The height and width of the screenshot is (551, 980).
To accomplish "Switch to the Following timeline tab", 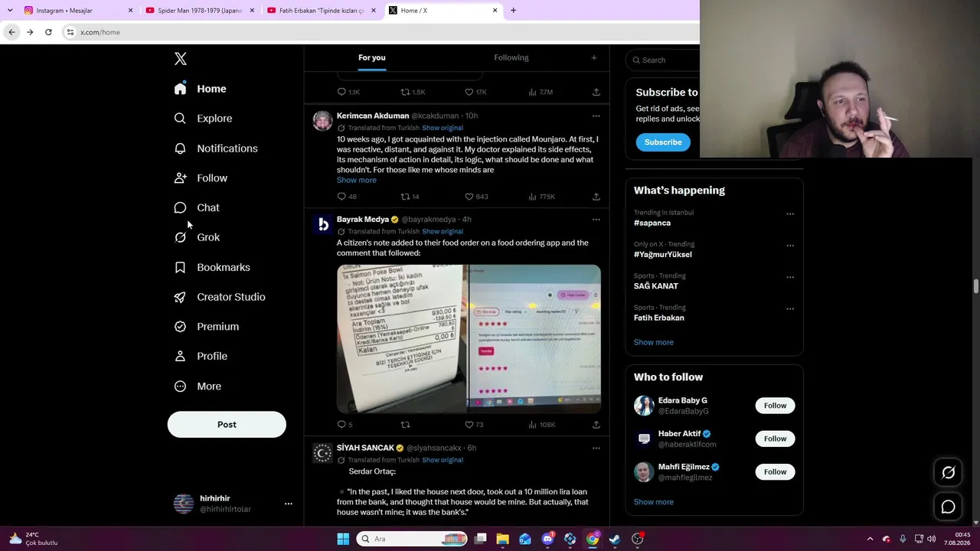I will point(511,57).
